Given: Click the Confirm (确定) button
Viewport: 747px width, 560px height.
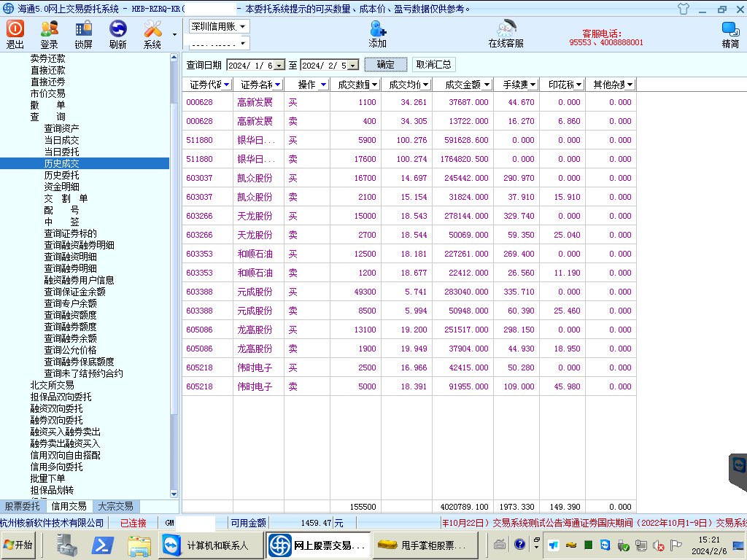Looking at the screenshot, I should click(x=386, y=65).
